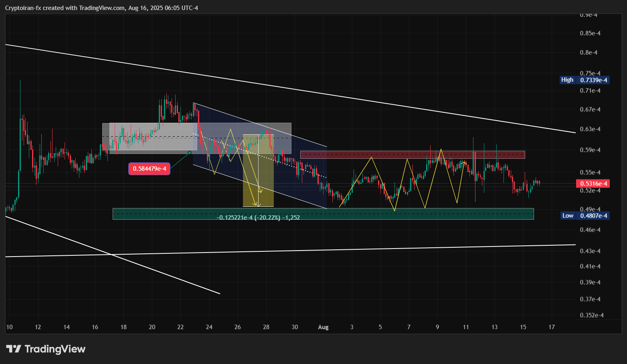Click the 0.59e-4 price axis tick

click(x=590, y=150)
